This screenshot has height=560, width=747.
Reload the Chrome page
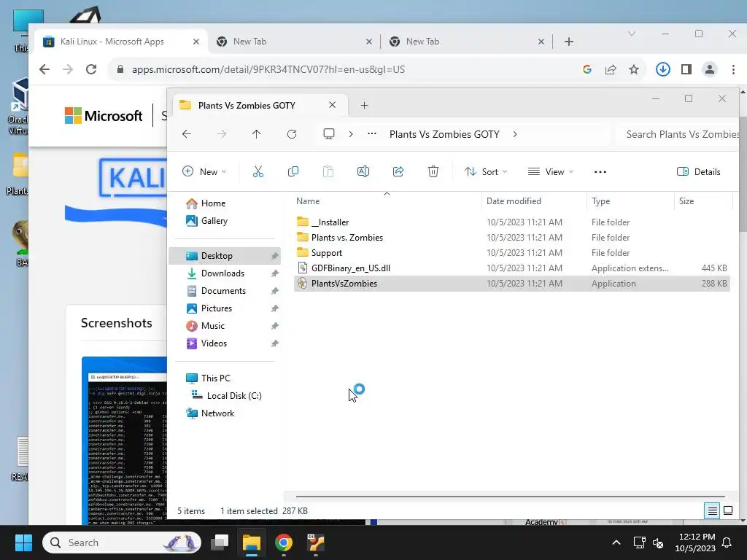(91, 69)
